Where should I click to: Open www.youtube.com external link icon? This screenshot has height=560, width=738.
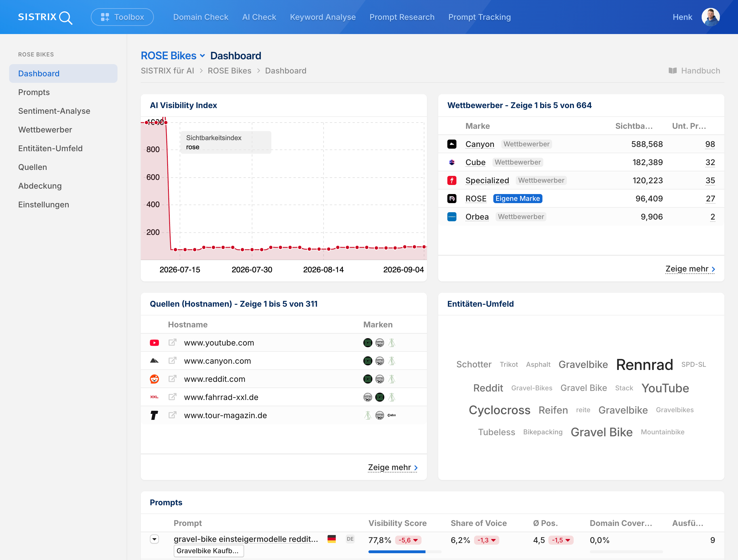[x=172, y=342]
